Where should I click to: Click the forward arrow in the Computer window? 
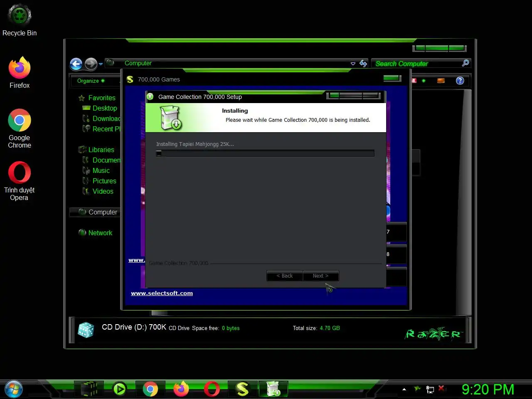tap(91, 64)
